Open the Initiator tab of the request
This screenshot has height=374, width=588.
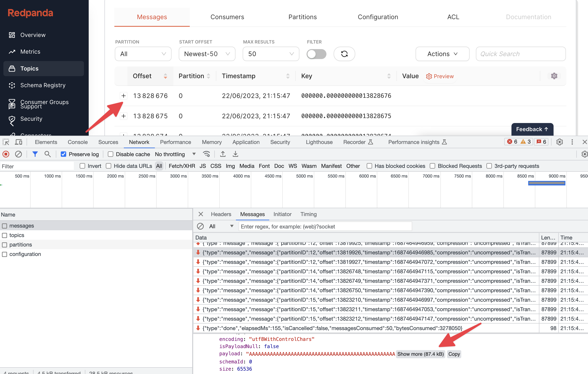click(282, 214)
